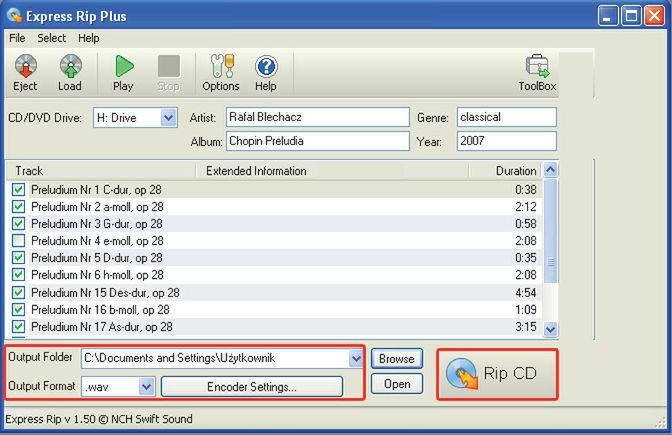The height and width of the screenshot is (435, 672).
Task: Expand the CD/DVD Drive dropdown
Action: (x=169, y=117)
